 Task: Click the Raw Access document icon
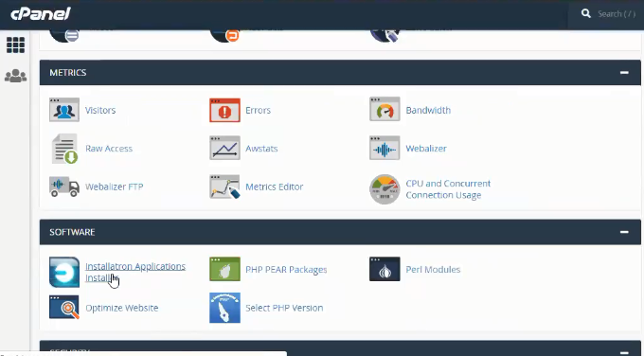(64, 149)
